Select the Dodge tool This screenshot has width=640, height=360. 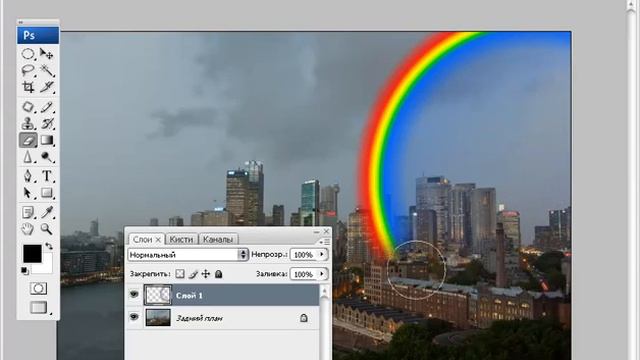click(x=47, y=157)
